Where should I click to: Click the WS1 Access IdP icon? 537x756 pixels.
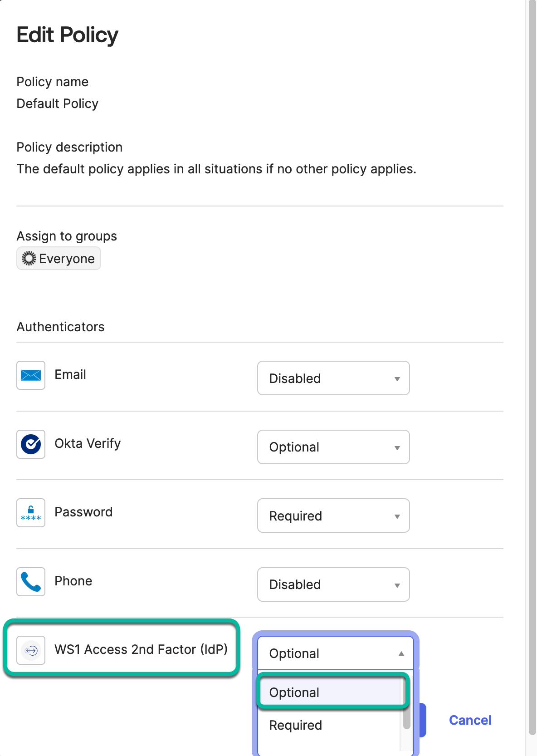point(31,650)
